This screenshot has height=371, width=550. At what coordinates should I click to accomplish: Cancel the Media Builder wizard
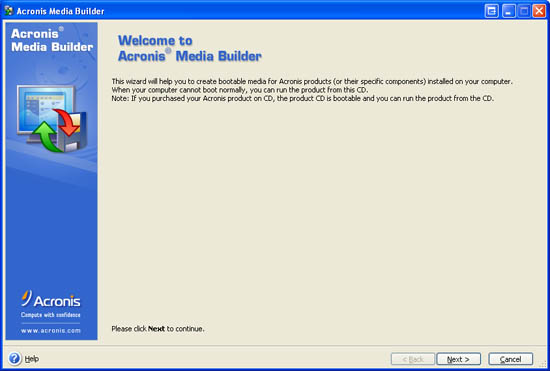[511, 359]
